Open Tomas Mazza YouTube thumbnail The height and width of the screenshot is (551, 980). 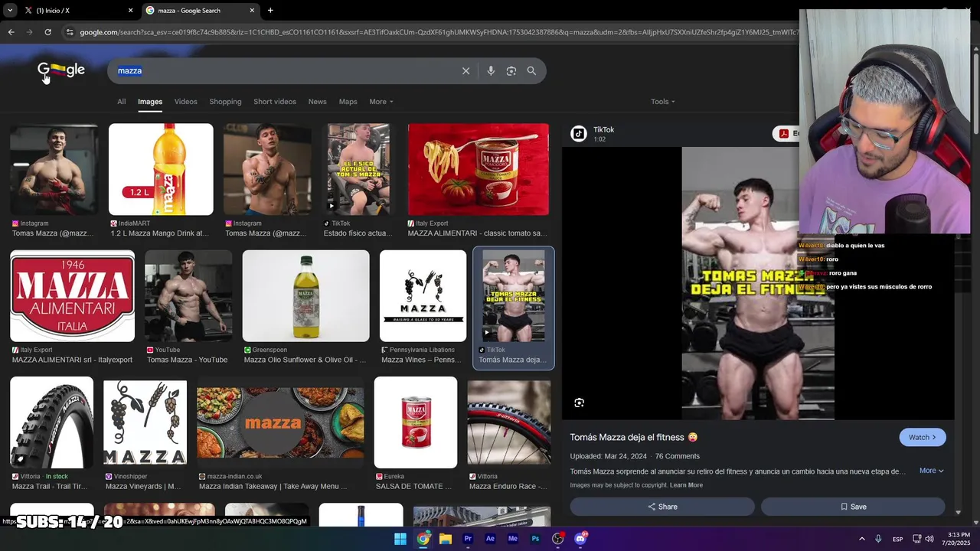pyautogui.click(x=188, y=295)
